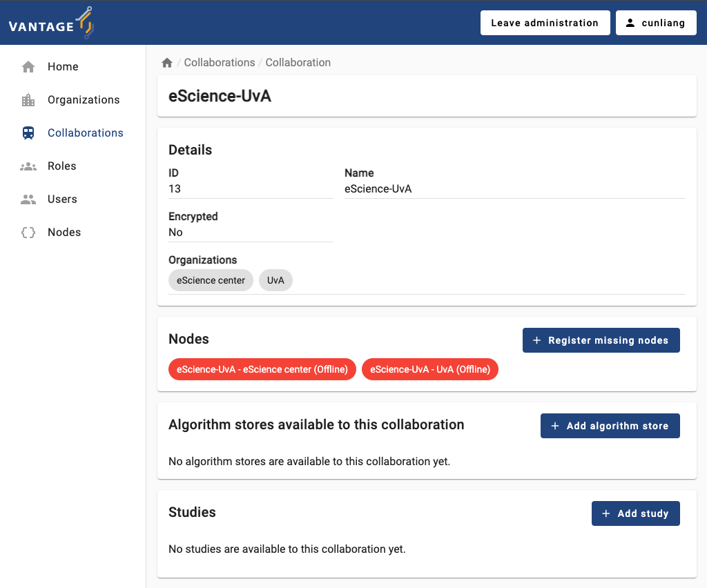
Task: Click the Users people icon
Action: [x=28, y=199]
